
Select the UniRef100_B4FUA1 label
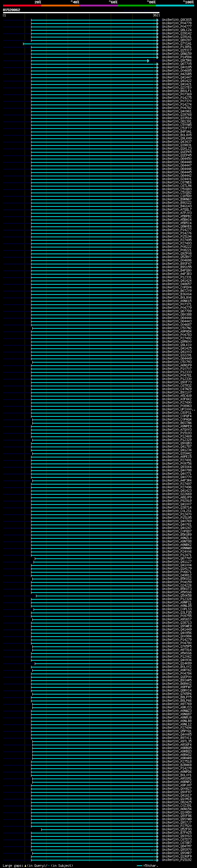coord(176,132)
